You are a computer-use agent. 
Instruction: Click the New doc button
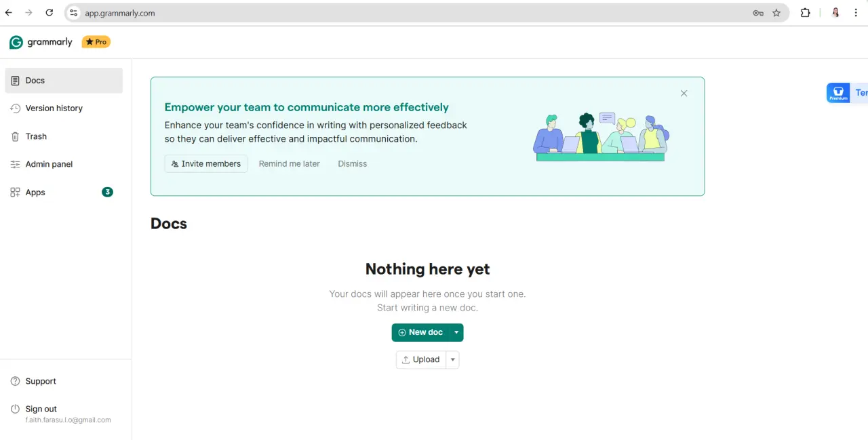point(420,332)
